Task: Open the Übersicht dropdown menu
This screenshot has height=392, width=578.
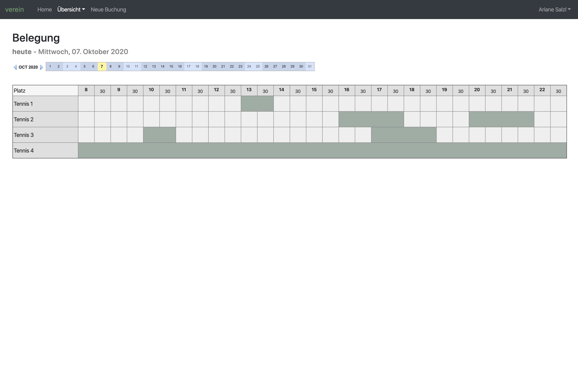Action: click(x=71, y=10)
